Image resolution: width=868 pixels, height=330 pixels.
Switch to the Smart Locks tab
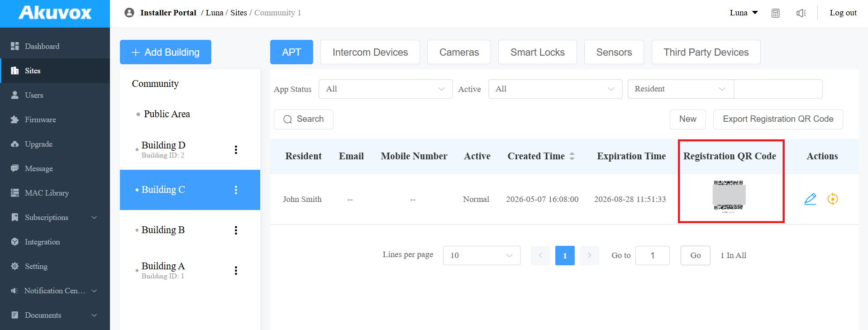click(x=537, y=53)
